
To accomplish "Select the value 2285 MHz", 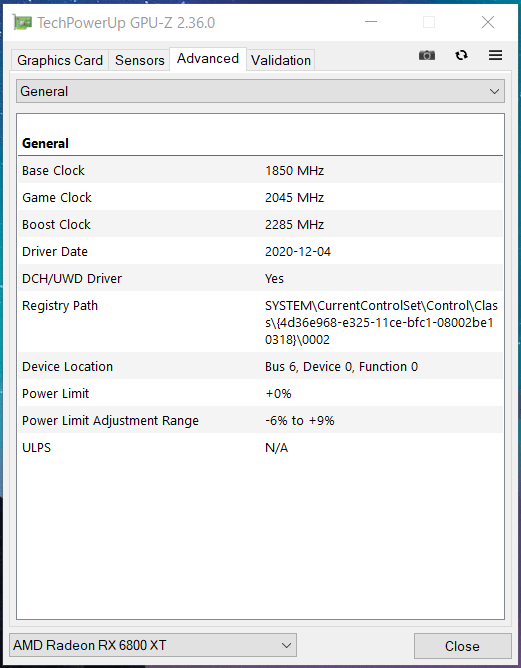I will point(294,225).
